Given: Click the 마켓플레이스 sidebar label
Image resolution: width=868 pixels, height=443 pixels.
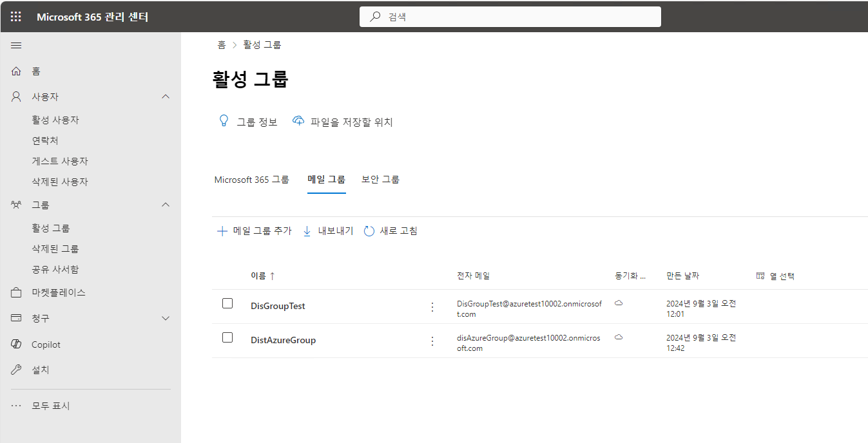Looking at the screenshot, I should pyautogui.click(x=59, y=292).
